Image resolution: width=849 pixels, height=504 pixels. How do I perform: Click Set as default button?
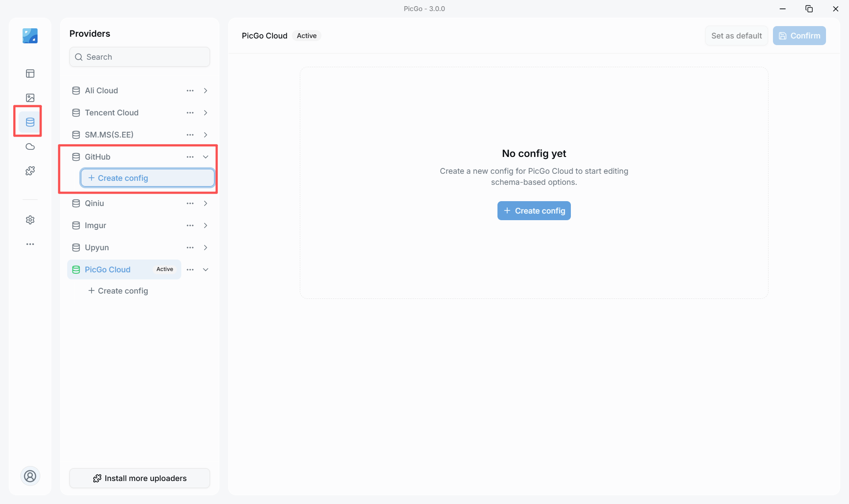(x=737, y=36)
